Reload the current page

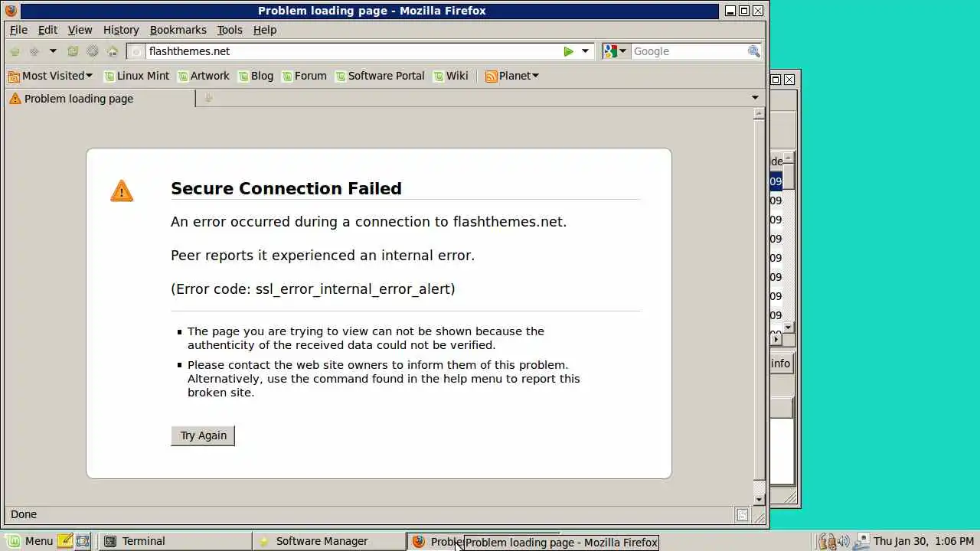coord(73,51)
